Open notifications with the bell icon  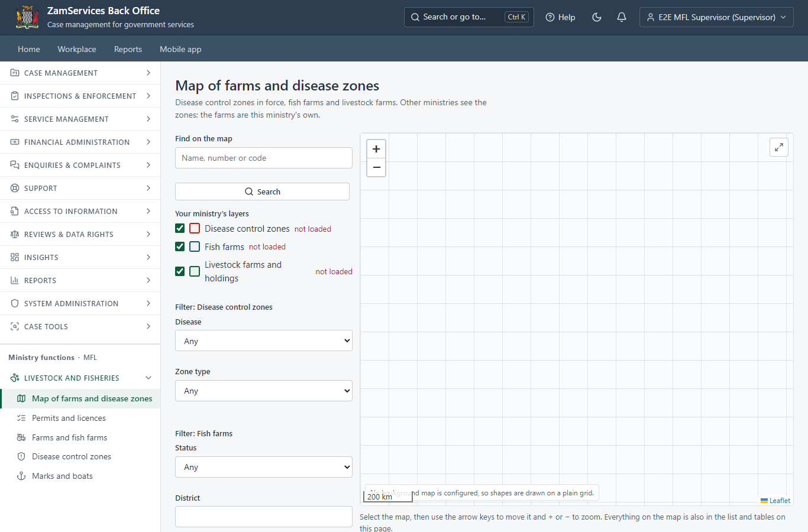click(622, 17)
